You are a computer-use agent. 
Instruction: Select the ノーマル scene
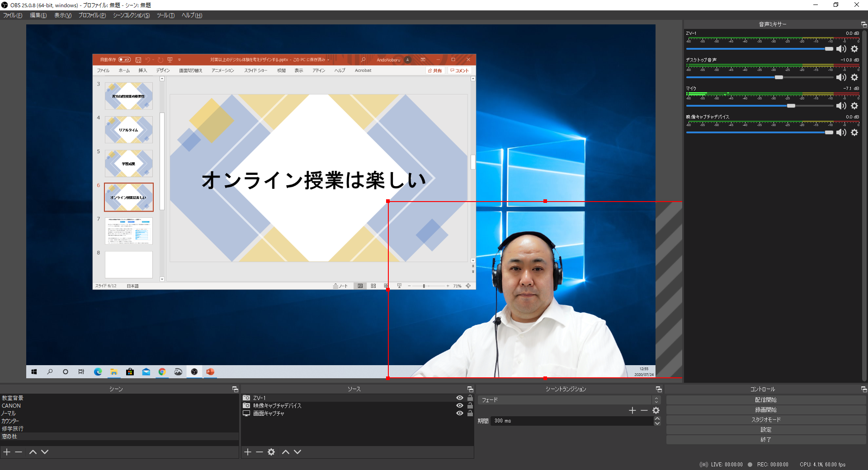click(119, 414)
